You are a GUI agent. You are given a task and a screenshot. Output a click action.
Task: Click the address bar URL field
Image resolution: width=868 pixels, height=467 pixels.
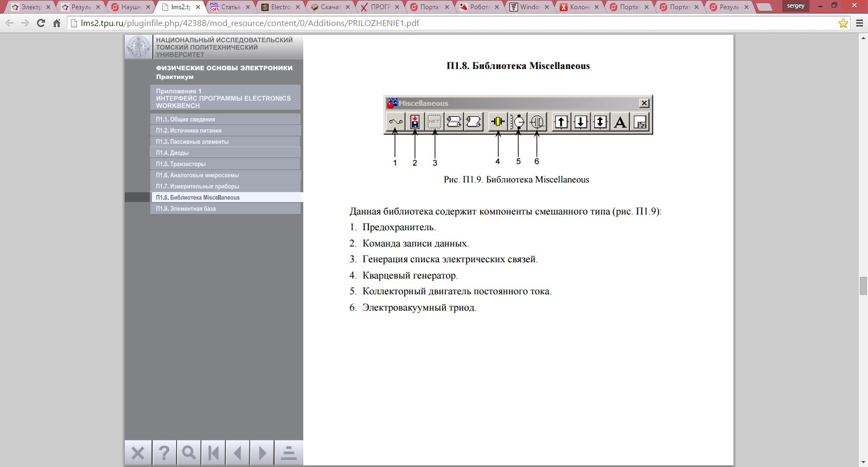(x=453, y=23)
